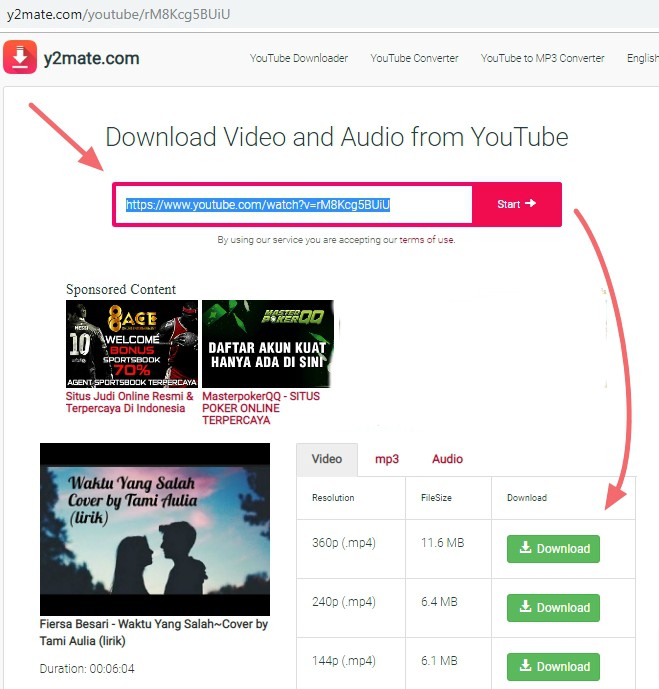This screenshot has height=689, width=659.
Task: Click the 11.6 MB file size
Action: [442, 543]
